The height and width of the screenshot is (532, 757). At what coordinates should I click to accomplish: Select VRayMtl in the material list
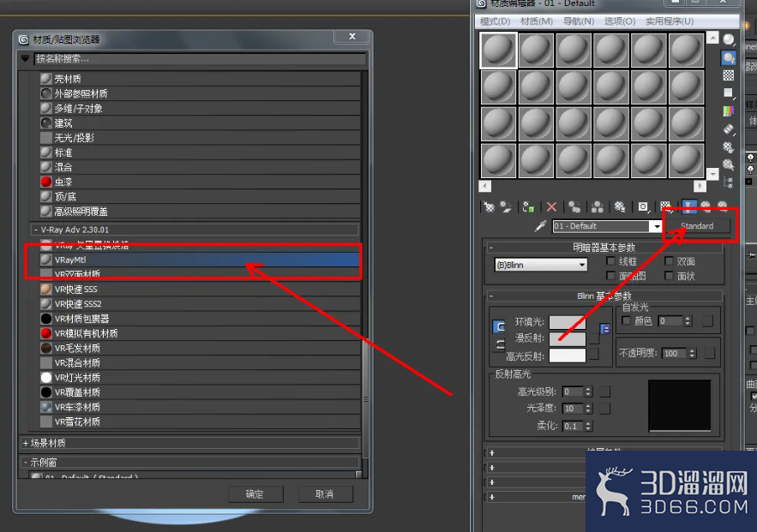(200, 260)
